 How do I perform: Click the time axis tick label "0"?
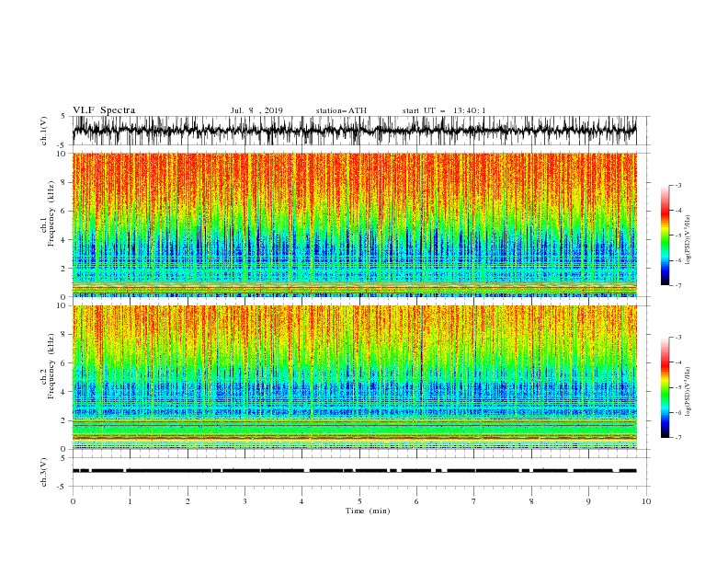(x=73, y=501)
